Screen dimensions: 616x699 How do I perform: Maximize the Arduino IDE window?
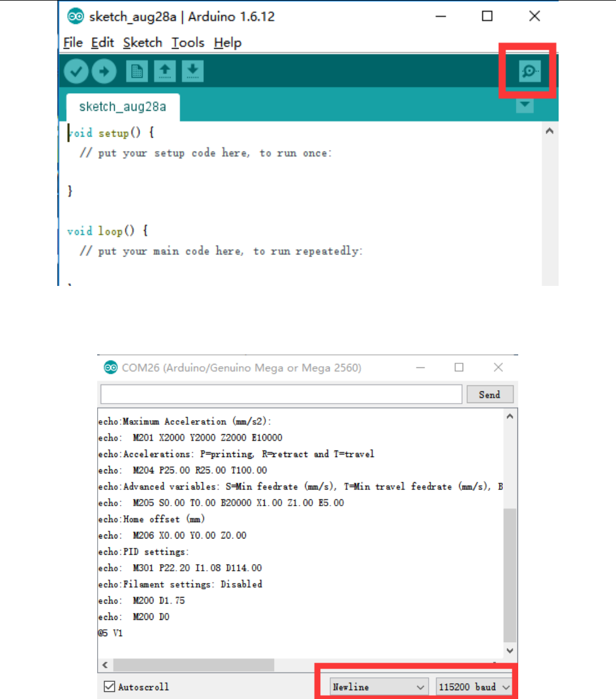point(487,16)
